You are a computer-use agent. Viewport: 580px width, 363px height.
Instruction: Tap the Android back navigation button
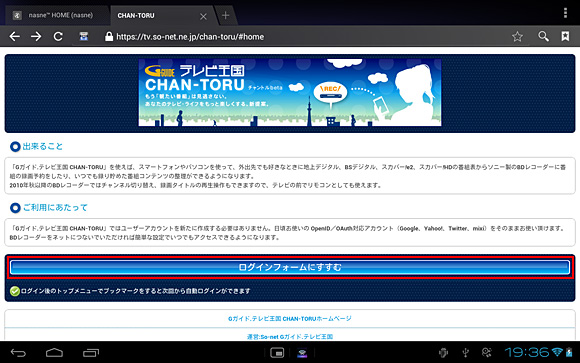pos(18,353)
